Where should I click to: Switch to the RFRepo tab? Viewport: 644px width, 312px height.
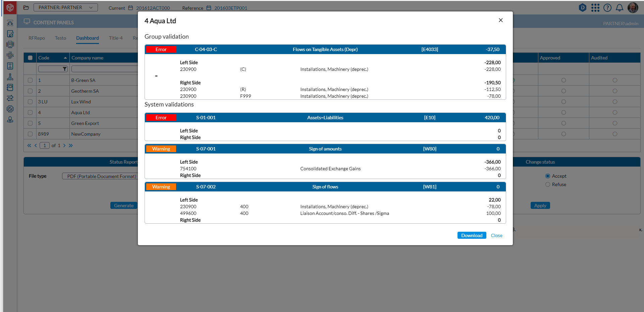pos(37,38)
